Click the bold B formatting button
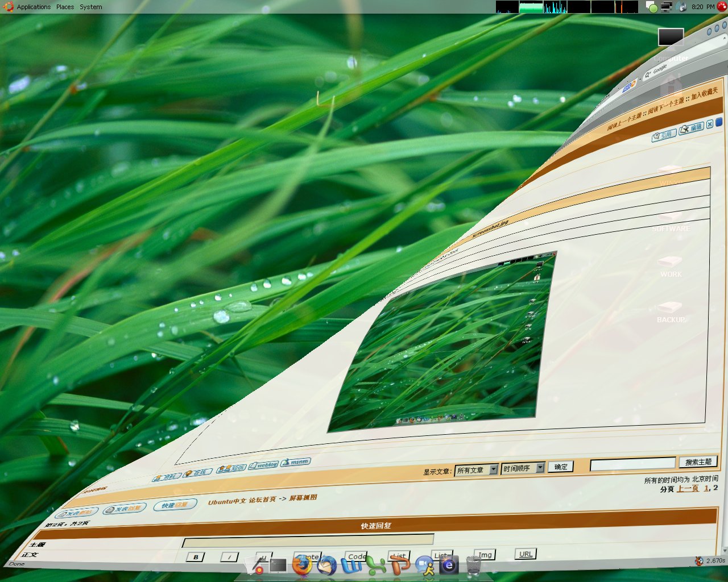The height and width of the screenshot is (582, 728). pyautogui.click(x=196, y=557)
